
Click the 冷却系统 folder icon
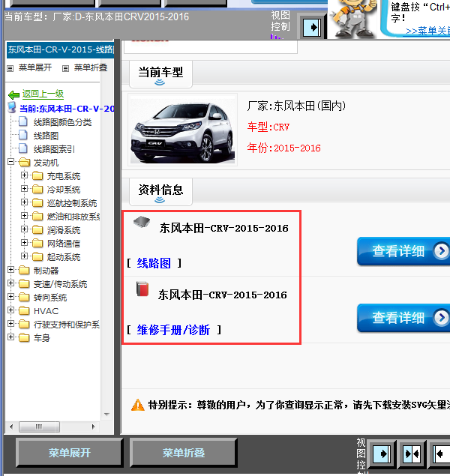37,190
